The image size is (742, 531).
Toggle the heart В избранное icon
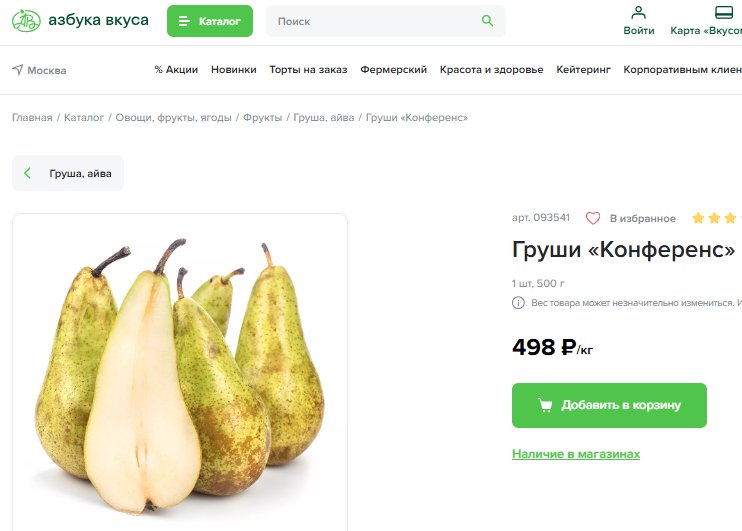(x=593, y=218)
